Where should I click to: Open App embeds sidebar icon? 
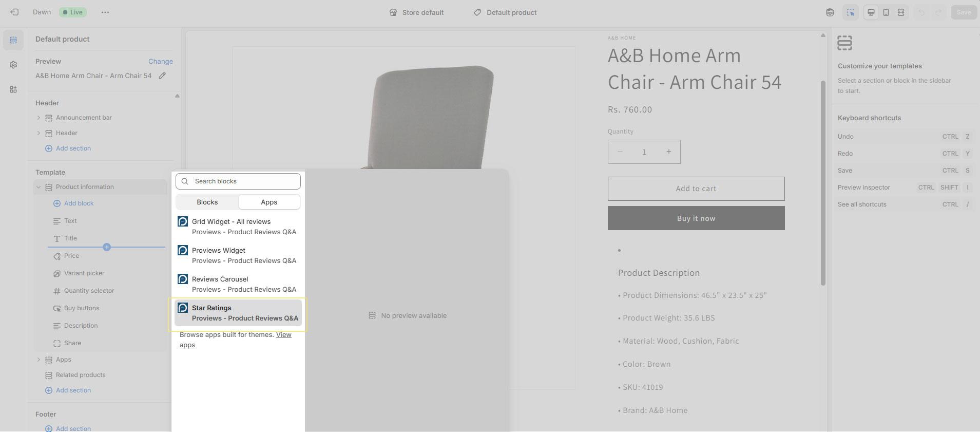pos(13,89)
